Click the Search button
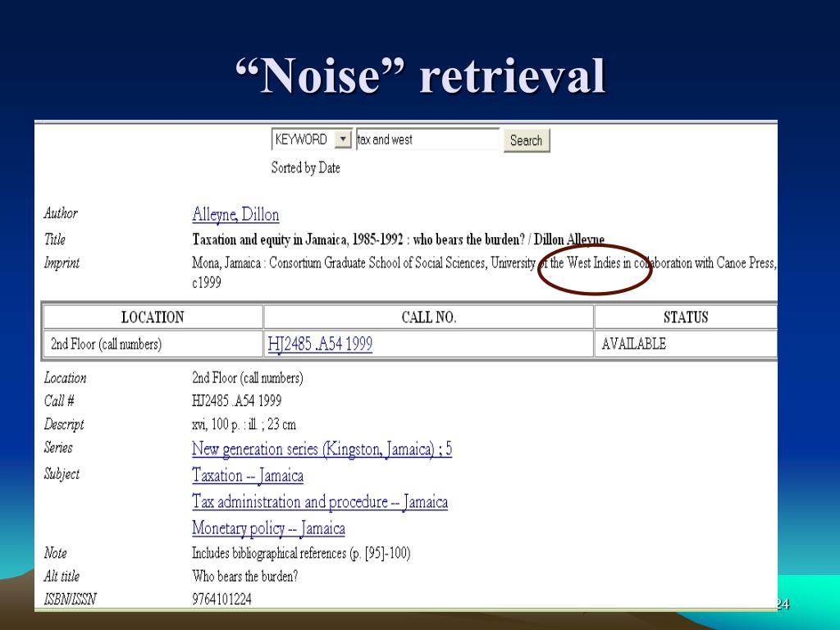840x630 pixels. [527, 141]
